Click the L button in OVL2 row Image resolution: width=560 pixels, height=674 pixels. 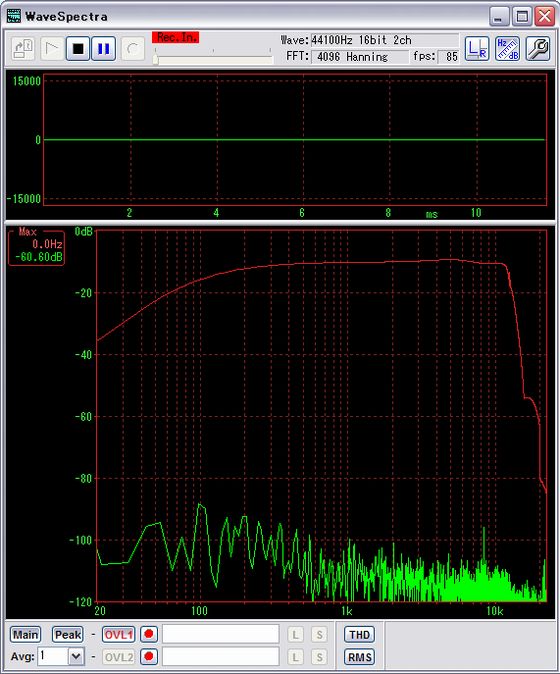(295, 657)
